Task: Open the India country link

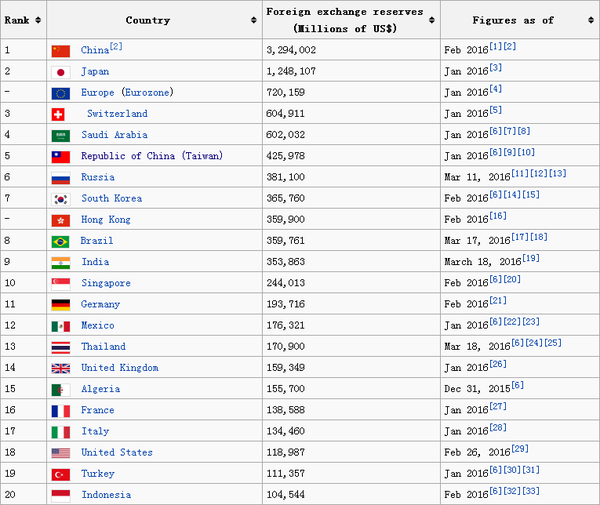Action: [95, 262]
